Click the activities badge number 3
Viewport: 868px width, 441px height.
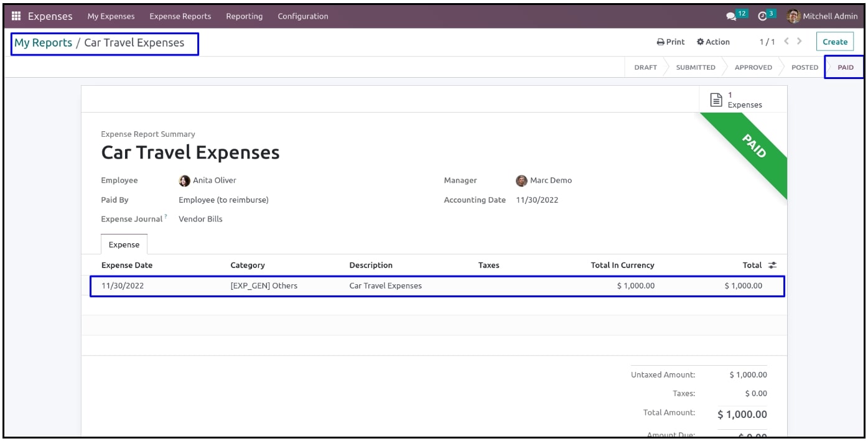pyautogui.click(x=772, y=14)
